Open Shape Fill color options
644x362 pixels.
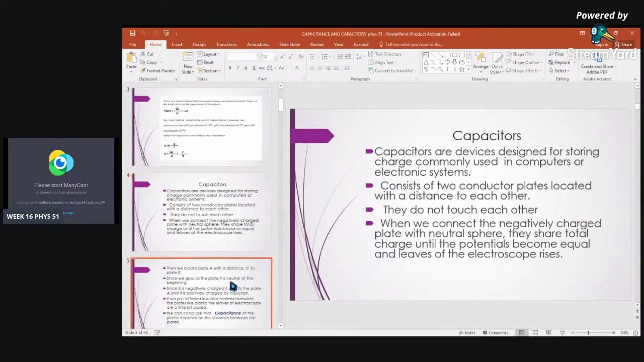click(520, 54)
